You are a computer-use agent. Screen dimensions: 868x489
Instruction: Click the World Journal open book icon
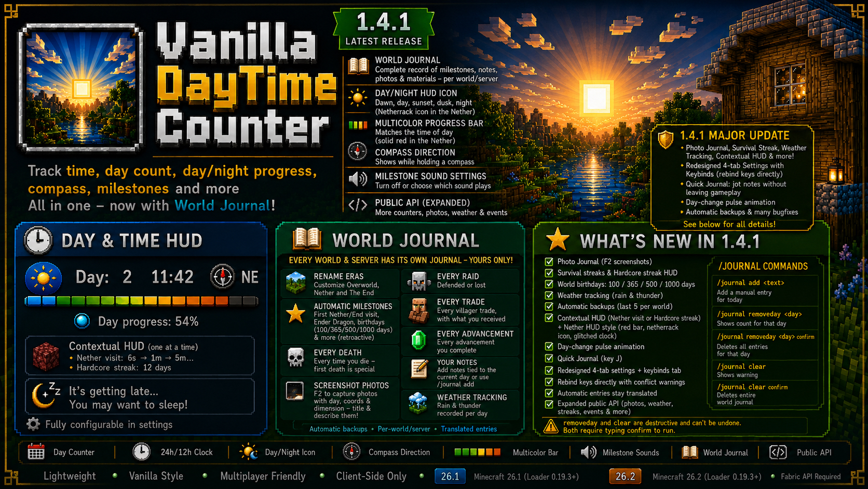307,240
